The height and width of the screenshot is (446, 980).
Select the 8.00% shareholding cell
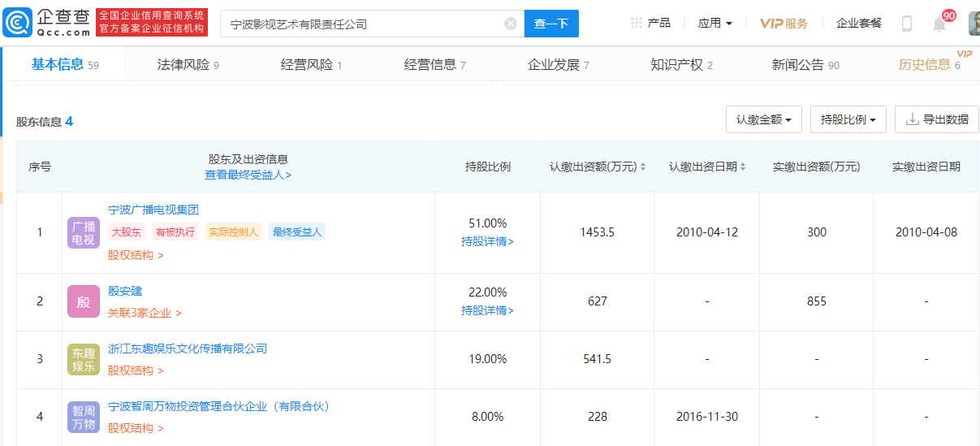pyautogui.click(x=487, y=417)
